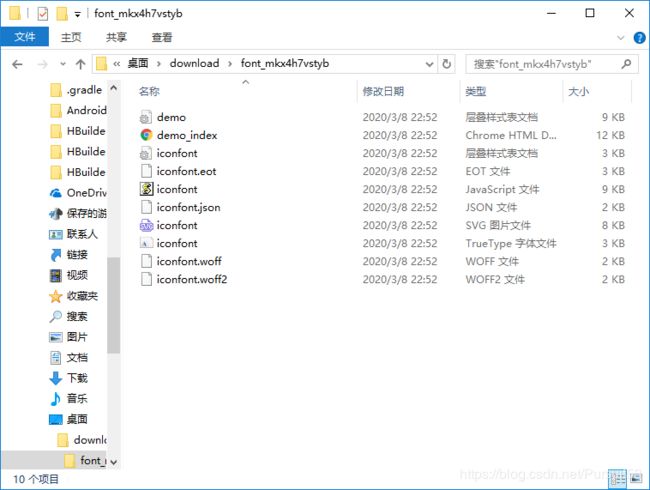Open the 共享 (Share) ribbon tab
The width and height of the screenshot is (650, 490).
[116, 38]
